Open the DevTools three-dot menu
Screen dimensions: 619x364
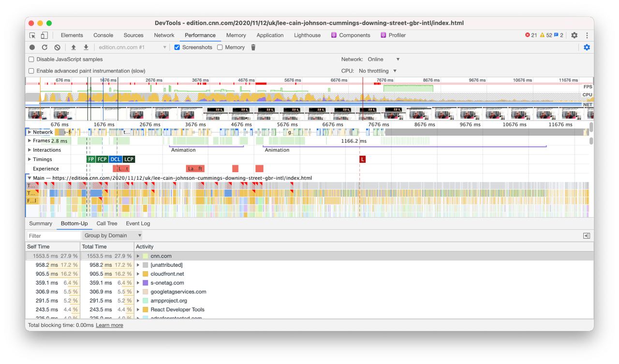click(587, 35)
